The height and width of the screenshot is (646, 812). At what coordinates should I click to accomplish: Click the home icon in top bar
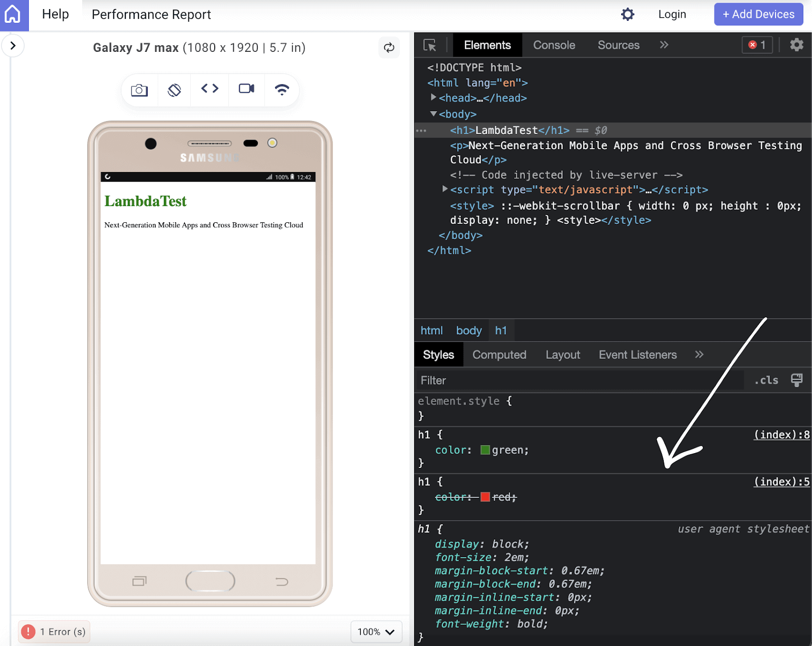tap(13, 15)
